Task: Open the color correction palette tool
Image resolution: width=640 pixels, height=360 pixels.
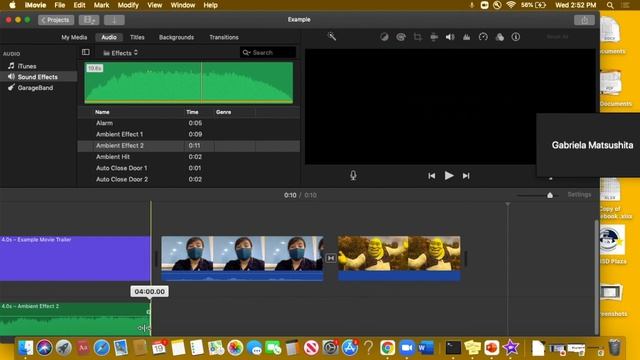Action: (401, 37)
